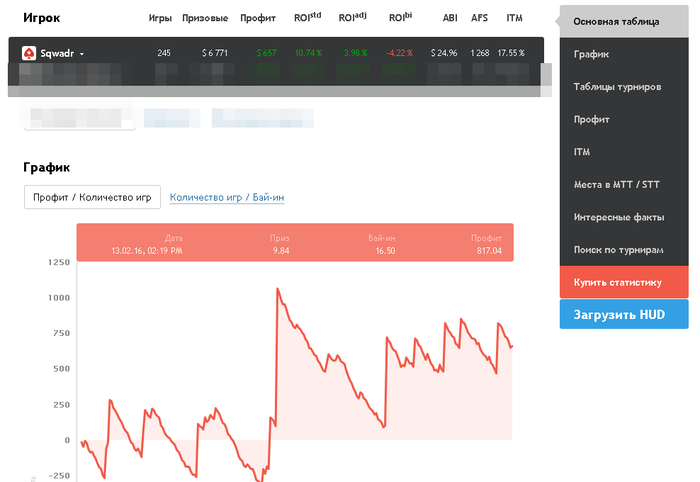Select the prize value $ 6 771

[215, 53]
